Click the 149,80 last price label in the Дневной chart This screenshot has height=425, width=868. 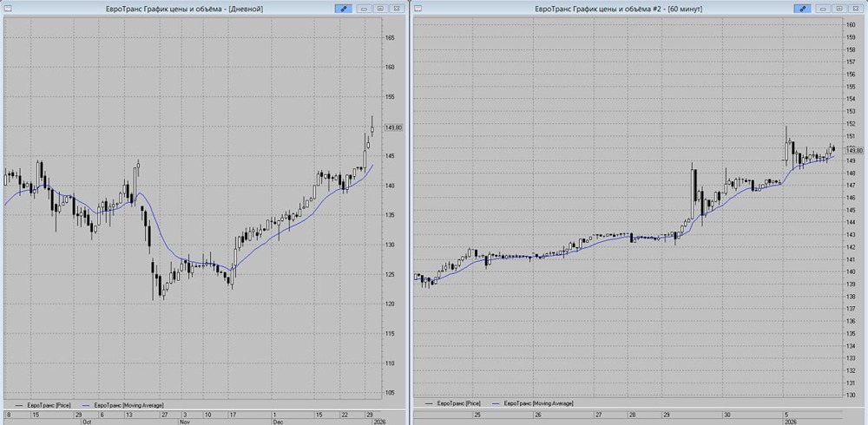point(394,127)
